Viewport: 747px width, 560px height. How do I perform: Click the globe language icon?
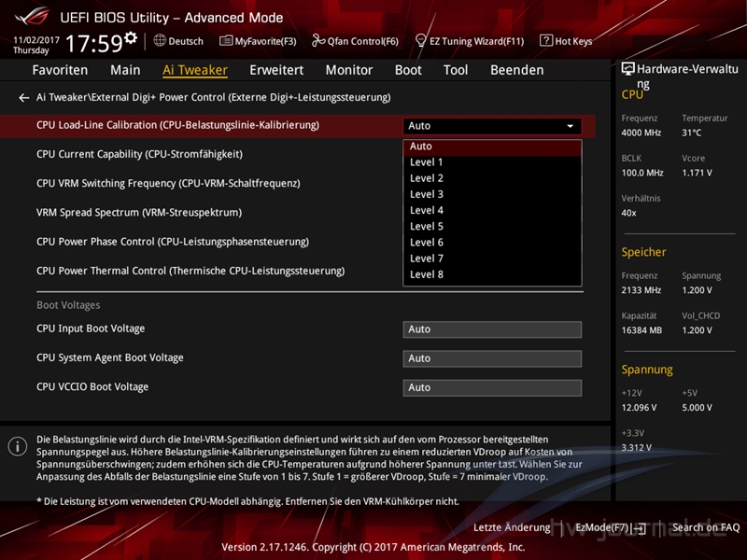[x=160, y=40]
